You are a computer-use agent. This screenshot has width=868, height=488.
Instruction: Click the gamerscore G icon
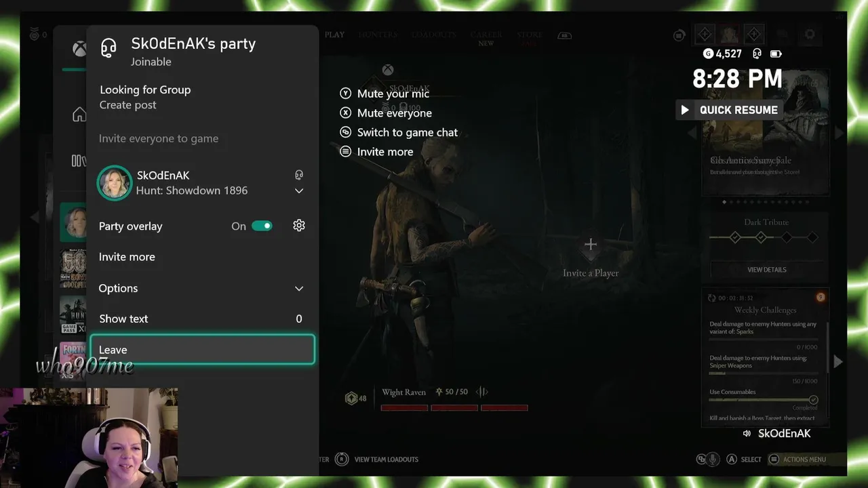[708, 54]
